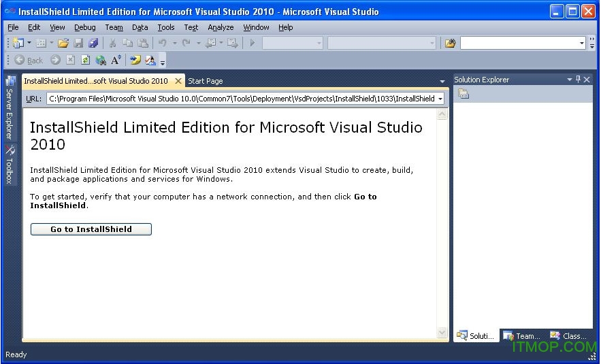Click the Navigate Backward icon
The image size is (601, 364).
(x=210, y=43)
